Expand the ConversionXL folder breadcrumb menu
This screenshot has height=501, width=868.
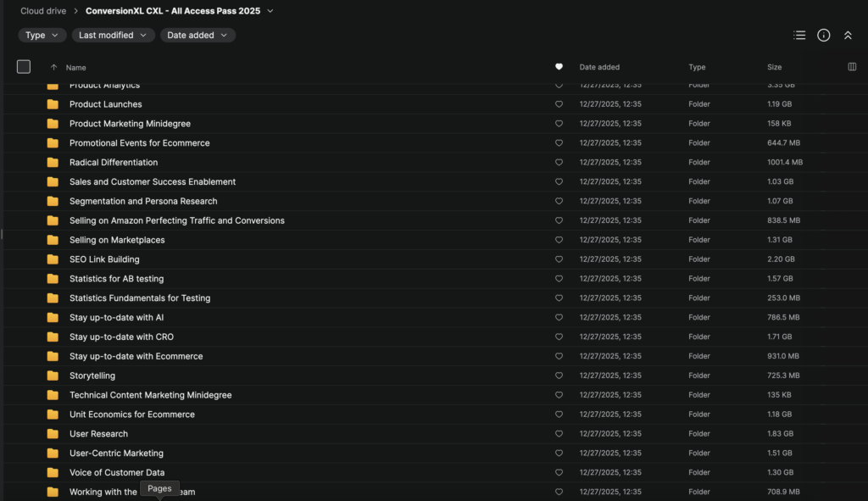(x=270, y=11)
